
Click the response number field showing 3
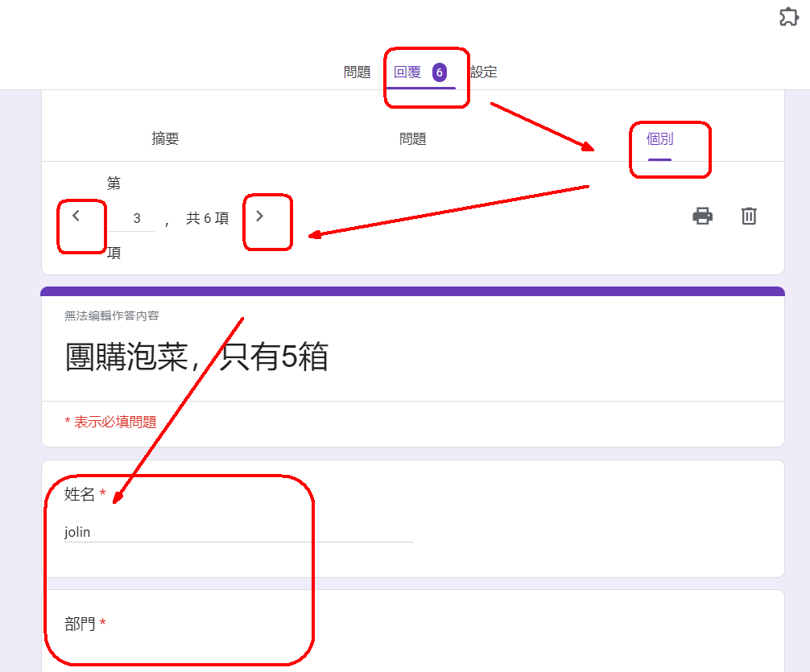pos(136,218)
